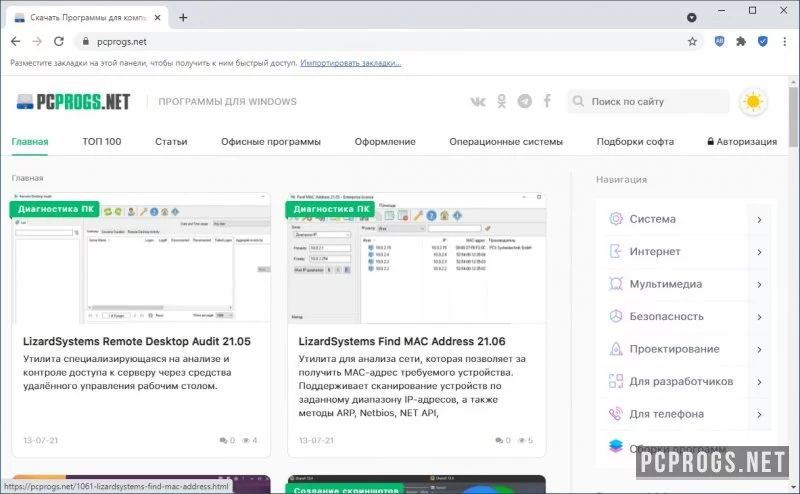Select the 'Мультимедиа' category icon
Screen dimensions: 800x494
tap(616, 284)
